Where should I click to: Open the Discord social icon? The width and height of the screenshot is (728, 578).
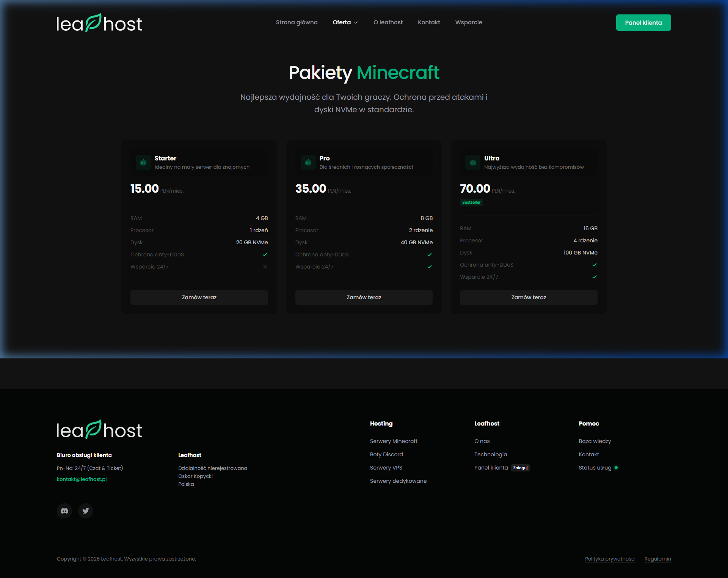click(64, 511)
